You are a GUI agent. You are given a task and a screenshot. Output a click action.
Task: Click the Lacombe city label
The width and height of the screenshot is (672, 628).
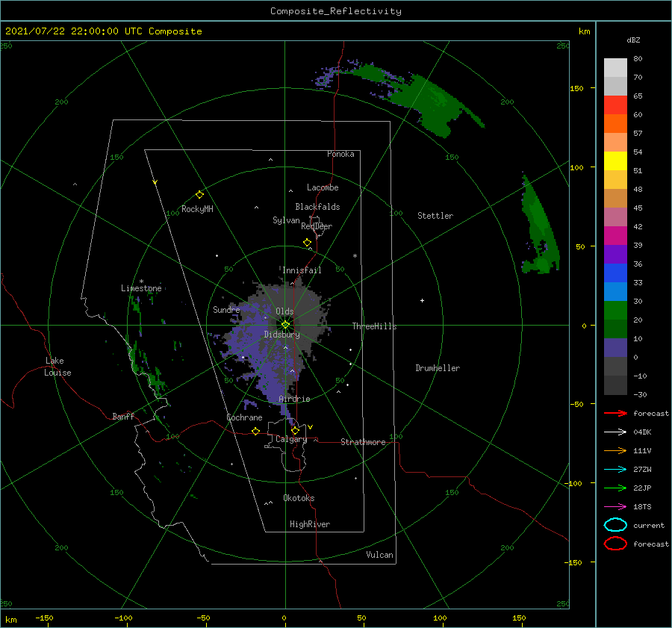pyautogui.click(x=323, y=187)
